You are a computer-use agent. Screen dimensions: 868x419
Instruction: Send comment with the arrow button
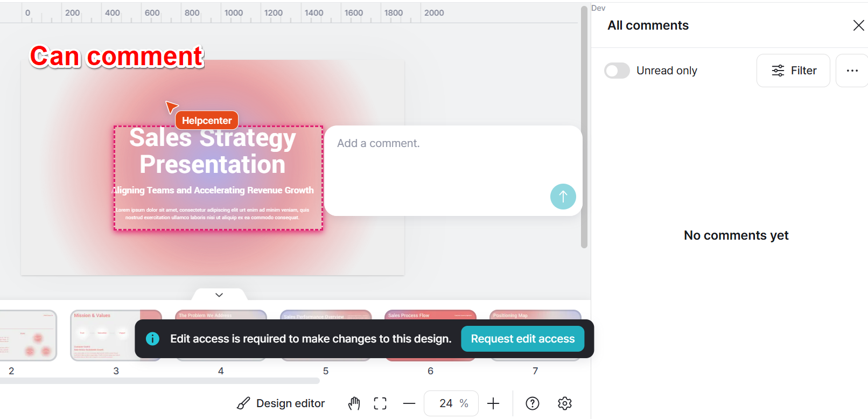tap(563, 197)
